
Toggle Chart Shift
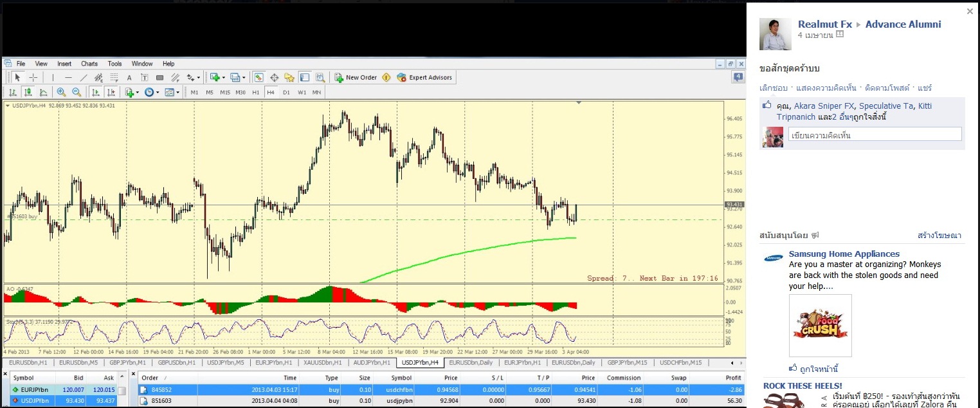pos(111,92)
